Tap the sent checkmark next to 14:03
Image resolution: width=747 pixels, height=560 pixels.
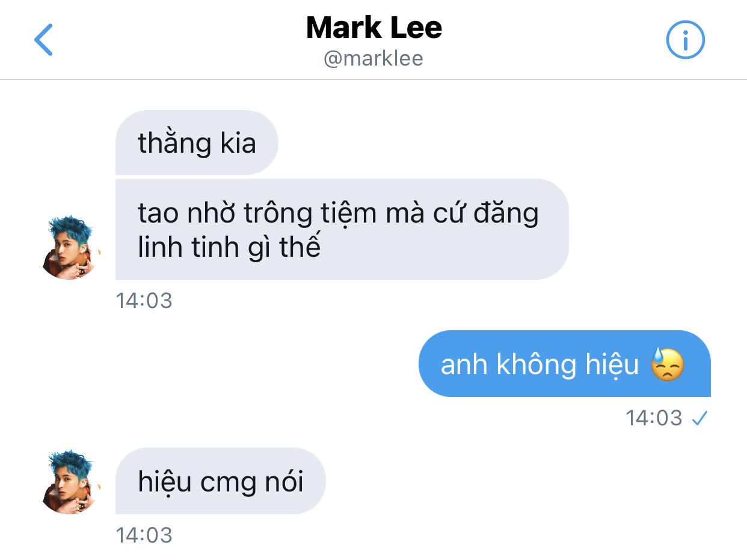(699, 418)
